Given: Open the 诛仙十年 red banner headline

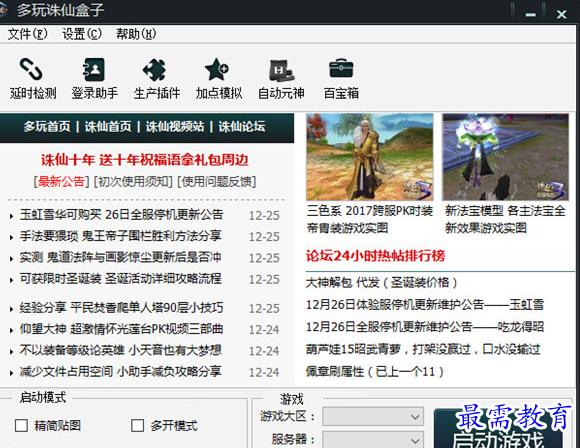Looking at the screenshot, I should click(145, 160).
